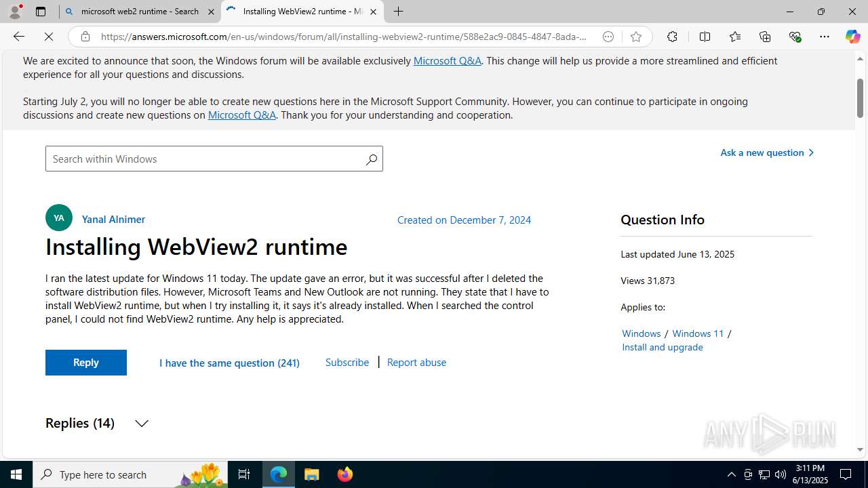
Task: Click the address bar URL
Action: point(344,37)
